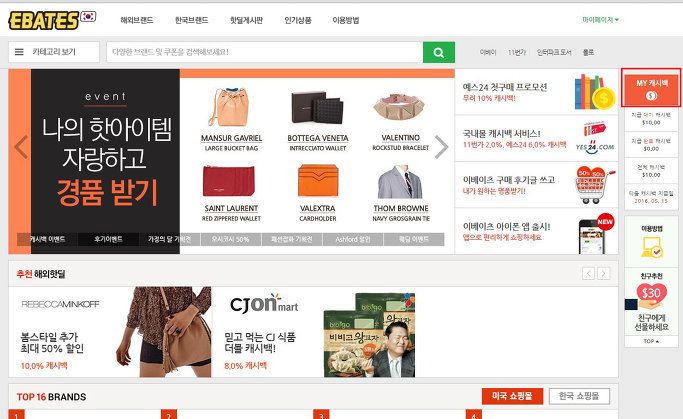Click the books and coin promo icon
The height and width of the screenshot is (419, 683).
coord(594,92)
